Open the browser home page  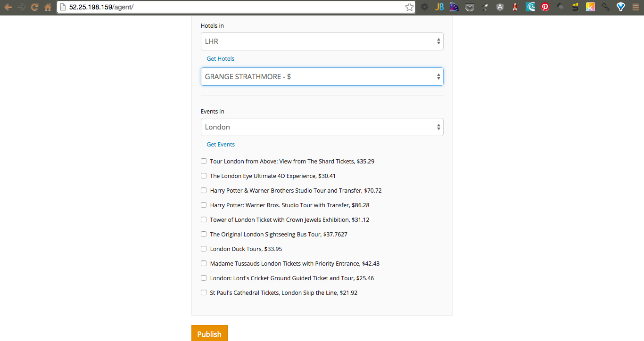[48, 7]
